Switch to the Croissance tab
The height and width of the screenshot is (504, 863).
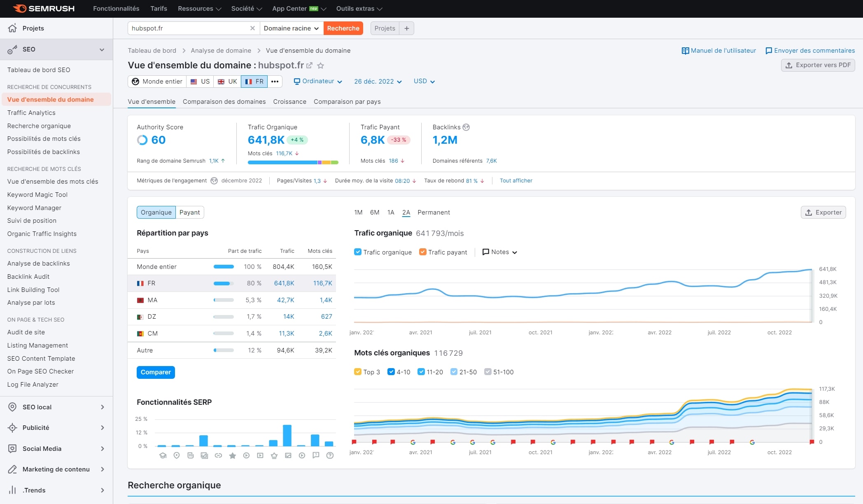pos(289,102)
